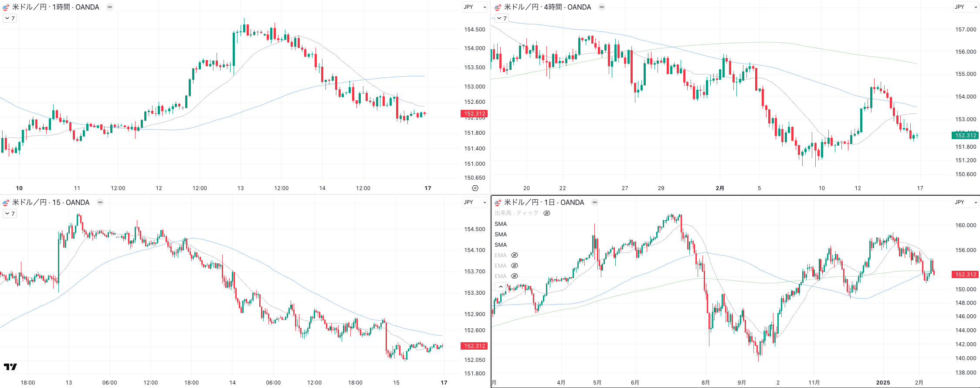This screenshot has width=980, height=388.
Task: Open chart settings gear under 1時間 price axis
Action: [x=475, y=188]
